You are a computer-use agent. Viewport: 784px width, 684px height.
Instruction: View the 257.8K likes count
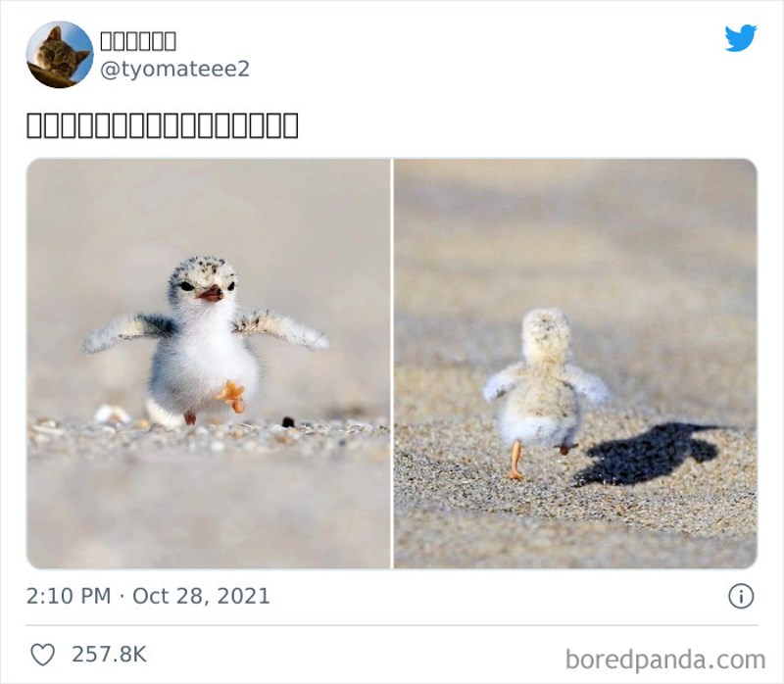tap(109, 655)
